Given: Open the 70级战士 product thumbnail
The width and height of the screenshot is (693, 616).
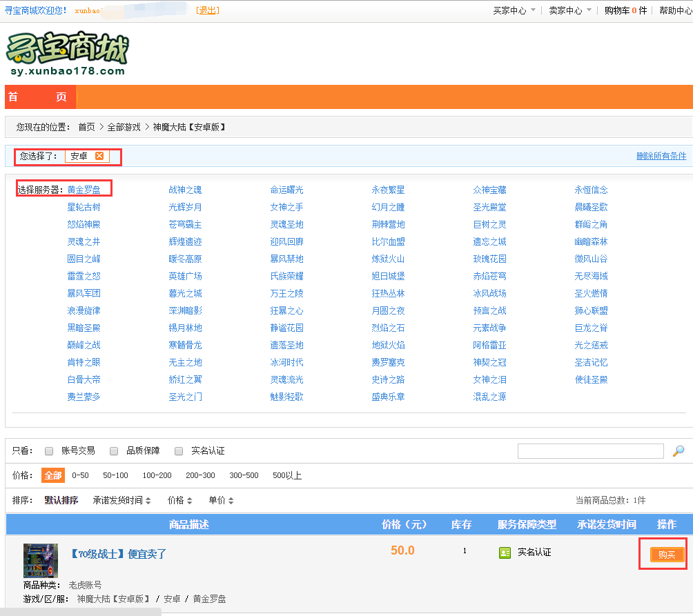Looking at the screenshot, I should [x=41, y=560].
